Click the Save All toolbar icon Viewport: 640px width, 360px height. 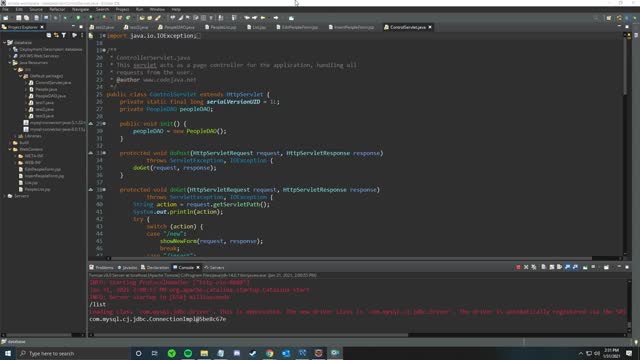[x=27, y=18]
